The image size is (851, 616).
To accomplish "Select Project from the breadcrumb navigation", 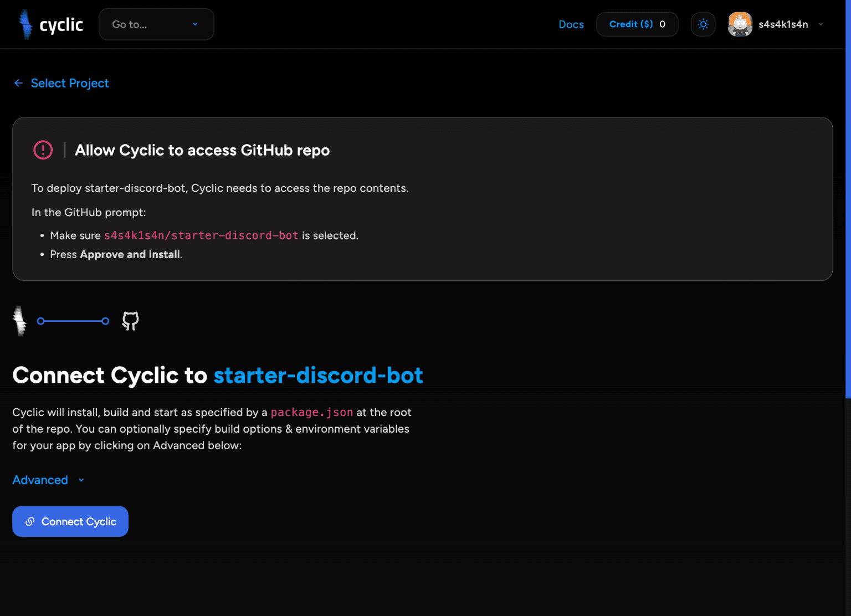I will pos(70,83).
